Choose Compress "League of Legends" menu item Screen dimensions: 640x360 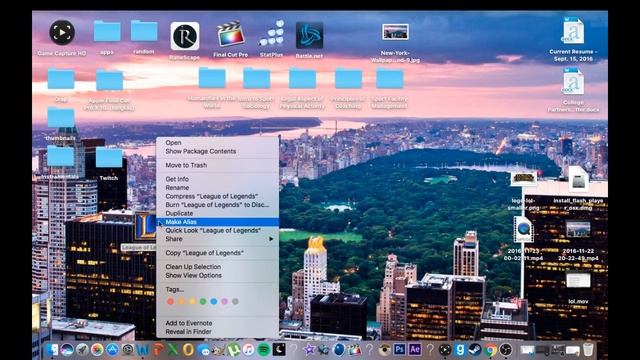tap(218, 196)
